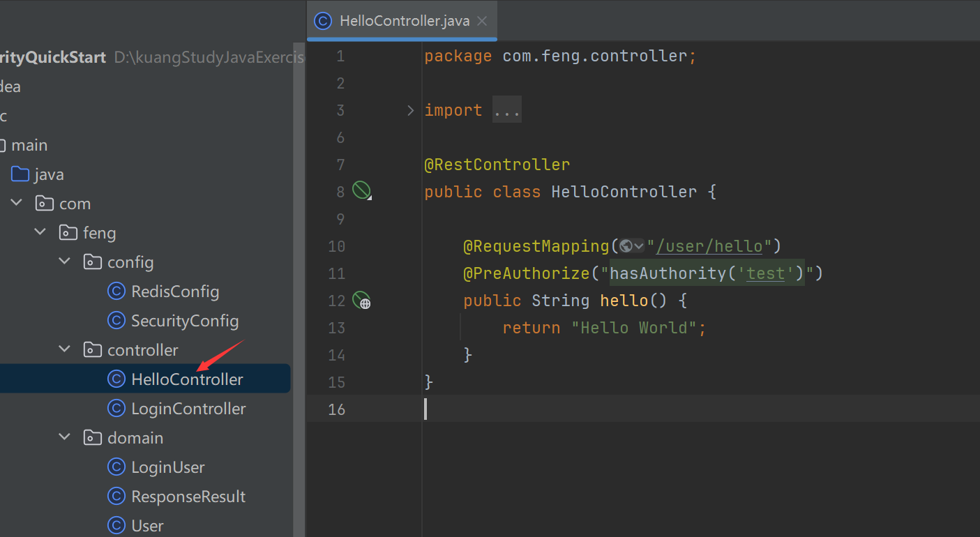Click the 'test' authority string
The width and height of the screenshot is (980, 537).
tap(766, 273)
